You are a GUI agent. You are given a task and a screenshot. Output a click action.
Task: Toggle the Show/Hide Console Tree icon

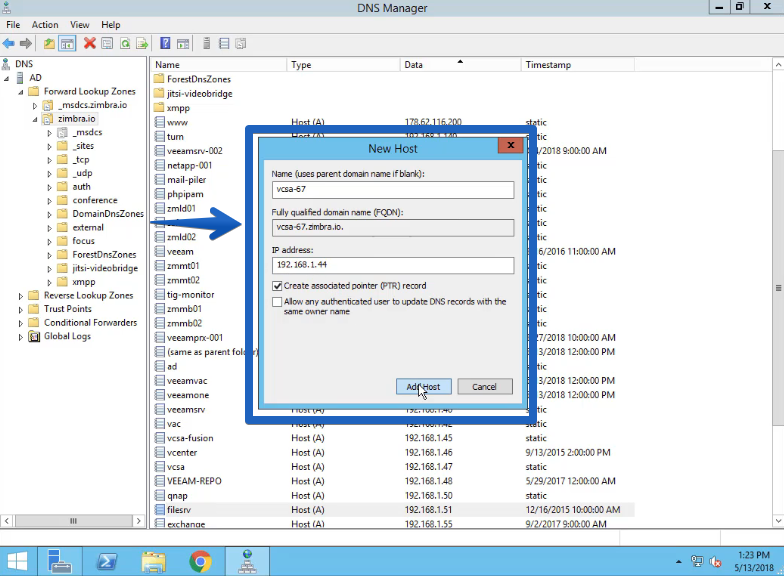67,44
